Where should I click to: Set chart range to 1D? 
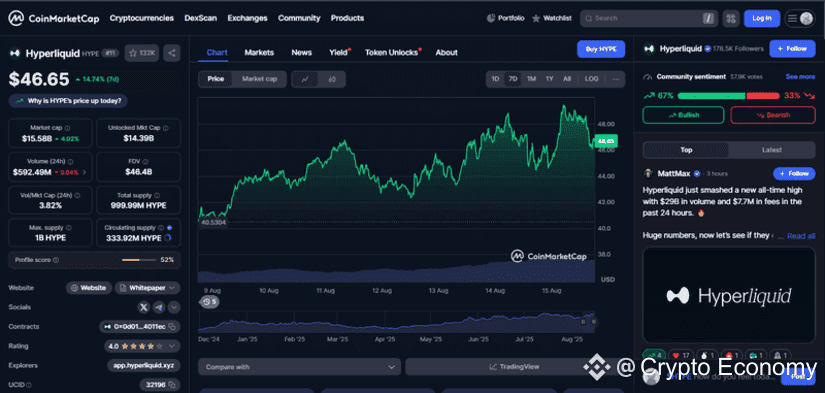(495, 79)
